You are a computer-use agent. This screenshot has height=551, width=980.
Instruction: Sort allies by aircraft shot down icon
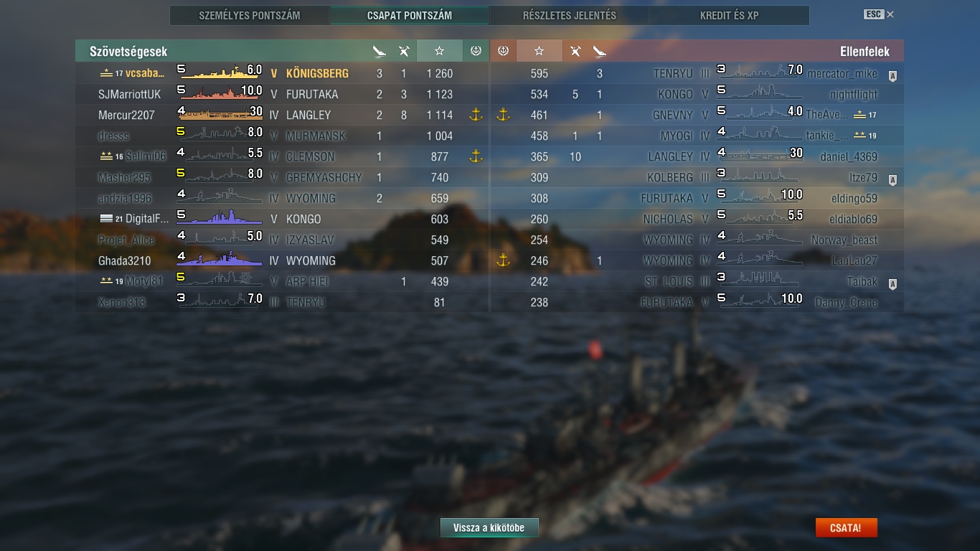coord(404,51)
